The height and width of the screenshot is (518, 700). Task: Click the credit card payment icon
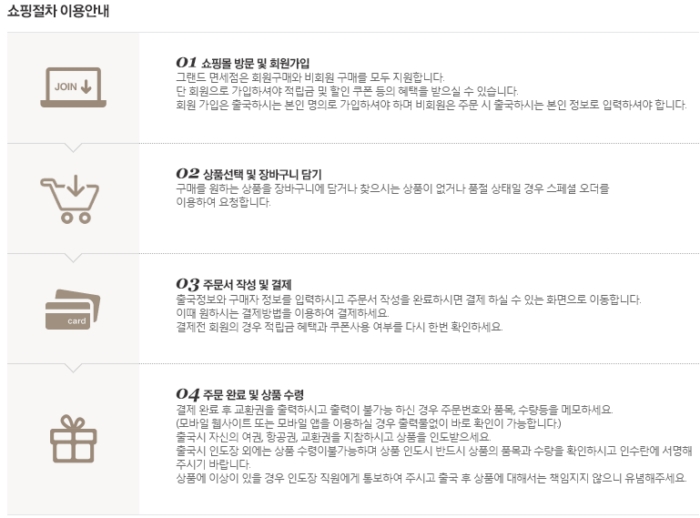tap(71, 309)
